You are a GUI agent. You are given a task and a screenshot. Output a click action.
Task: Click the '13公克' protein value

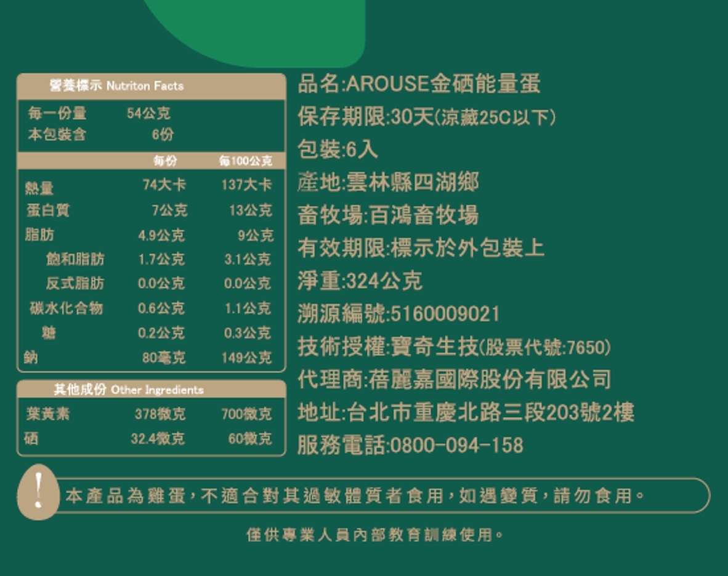[x=251, y=210]
